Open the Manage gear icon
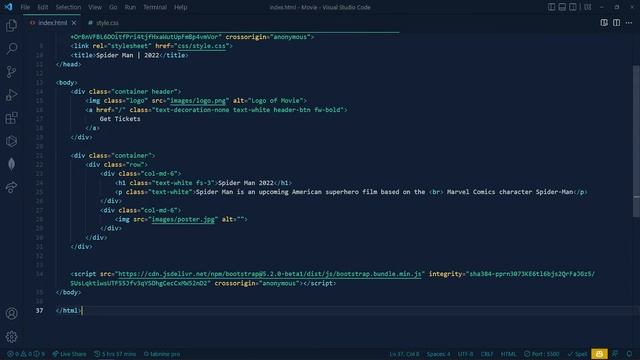640x360 pixels. 11,336
